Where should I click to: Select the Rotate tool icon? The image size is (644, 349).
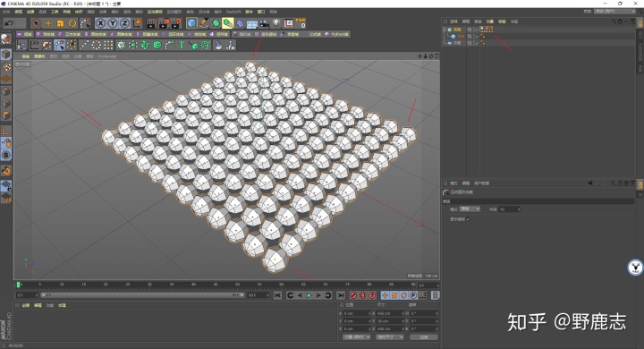click(x=72, y=23)
